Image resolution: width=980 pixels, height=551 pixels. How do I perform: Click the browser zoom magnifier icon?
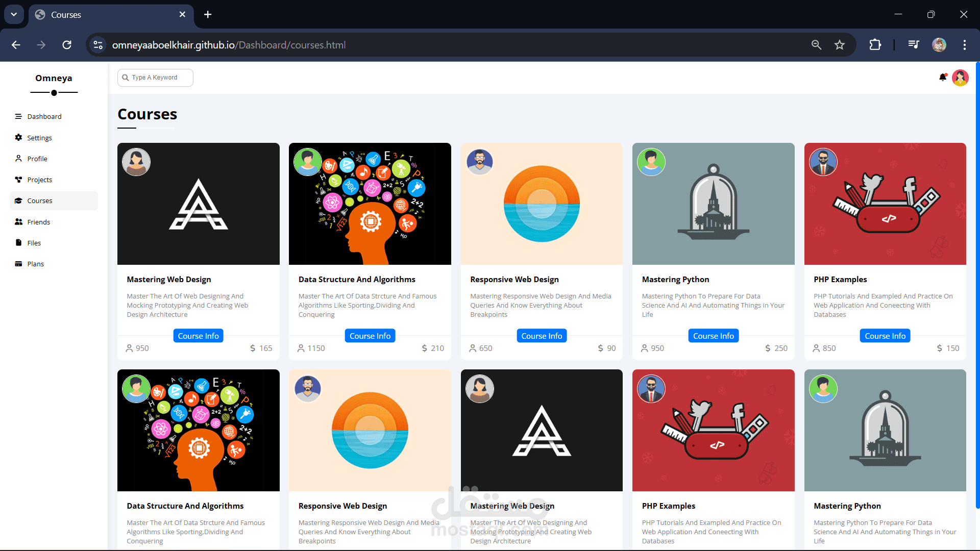(816, 45)
